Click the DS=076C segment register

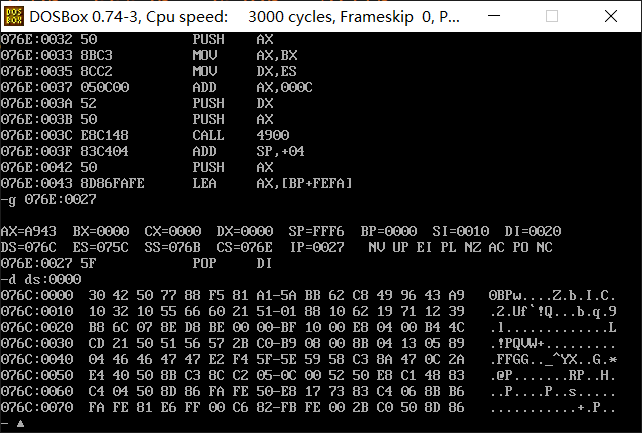29,248
